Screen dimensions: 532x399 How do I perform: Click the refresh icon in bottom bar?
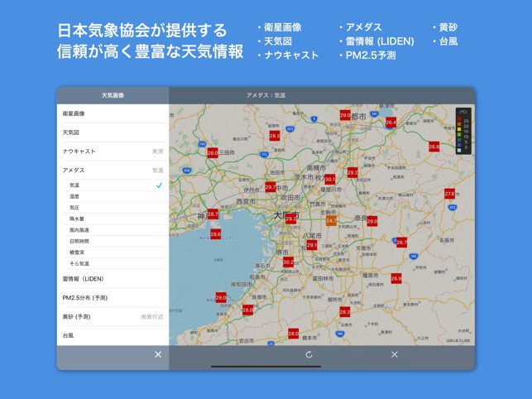(x=309, y=354)
